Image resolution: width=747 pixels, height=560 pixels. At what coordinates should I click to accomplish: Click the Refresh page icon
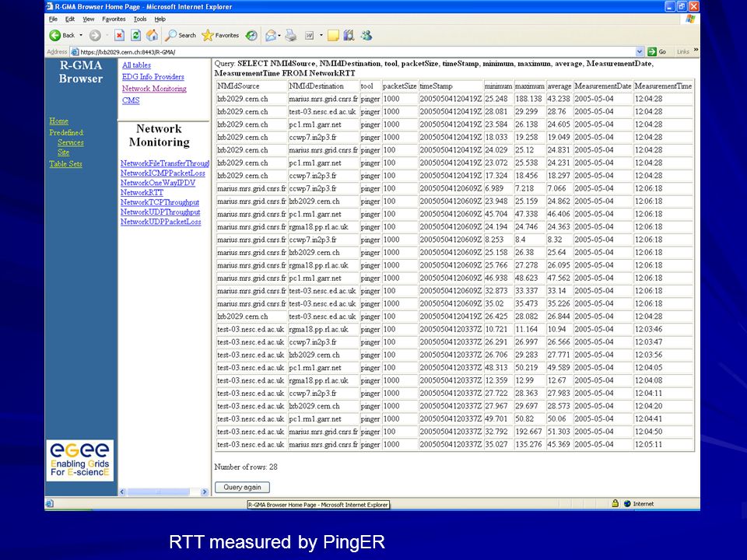(135, 35)
